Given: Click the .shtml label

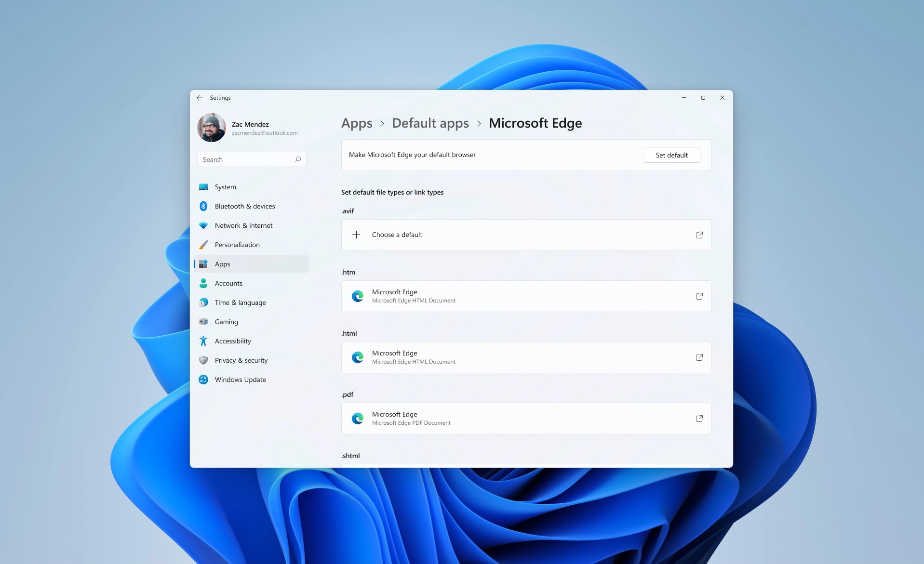Looking at the screenshot, I should pos(350,456).
